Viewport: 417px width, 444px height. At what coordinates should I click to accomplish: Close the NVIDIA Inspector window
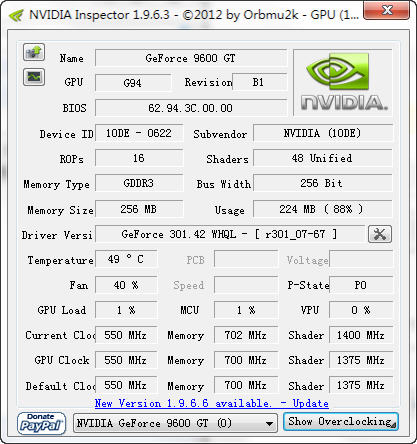[x=387, y=10]
